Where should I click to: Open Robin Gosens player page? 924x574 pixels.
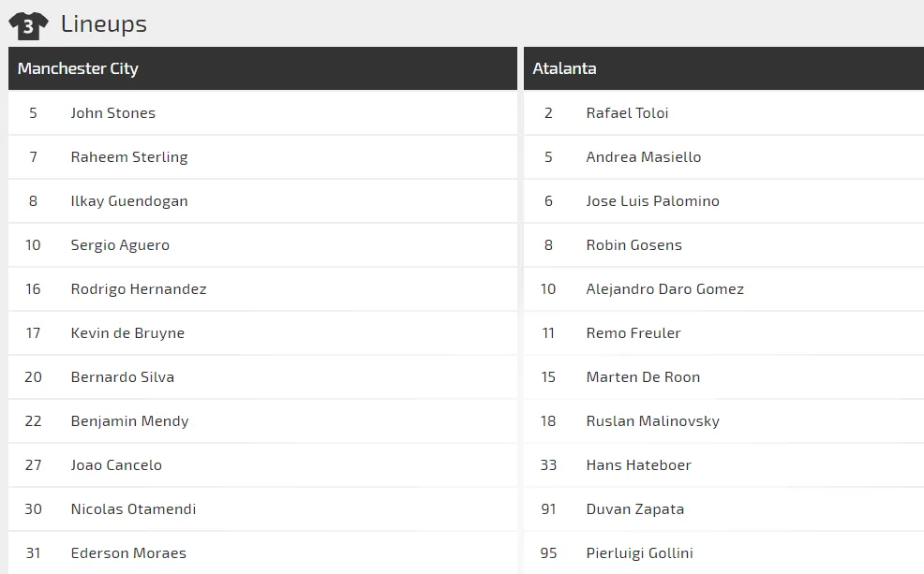[x=633, y=245]
